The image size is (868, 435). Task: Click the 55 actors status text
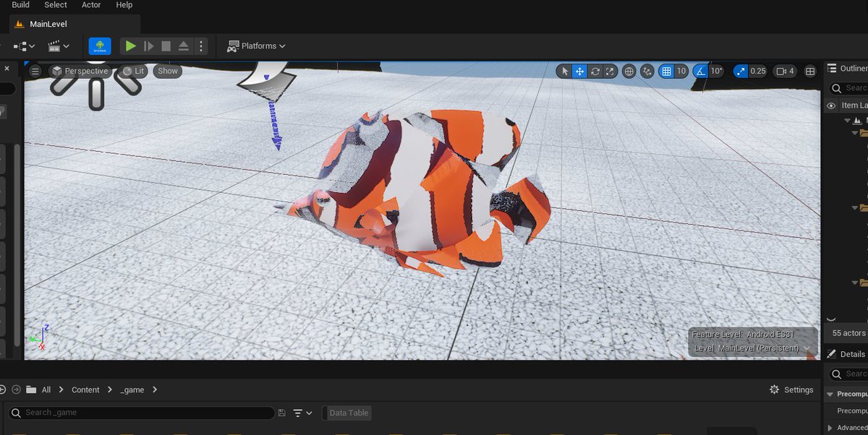tap(848, 333)
